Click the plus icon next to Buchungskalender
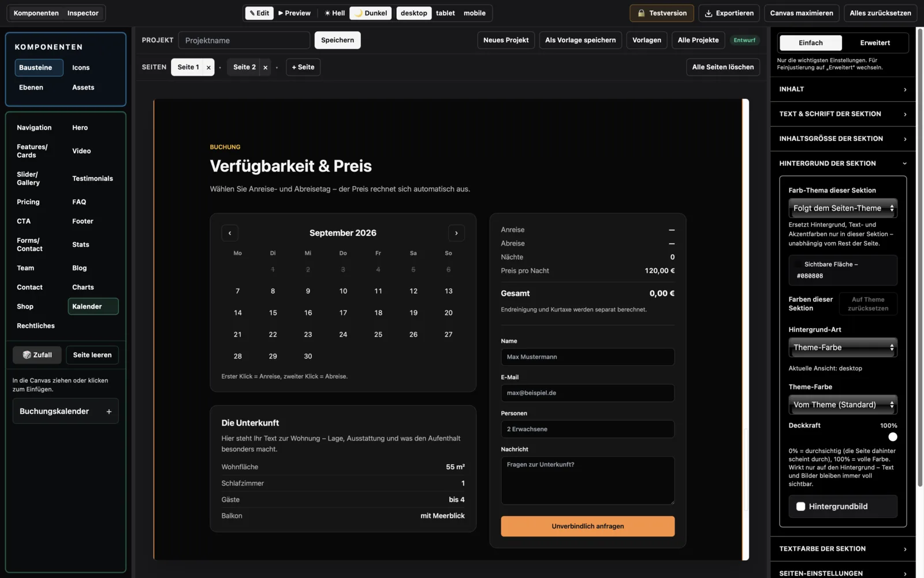The width and height of the screenshot is (924, 578). point(109,412)
